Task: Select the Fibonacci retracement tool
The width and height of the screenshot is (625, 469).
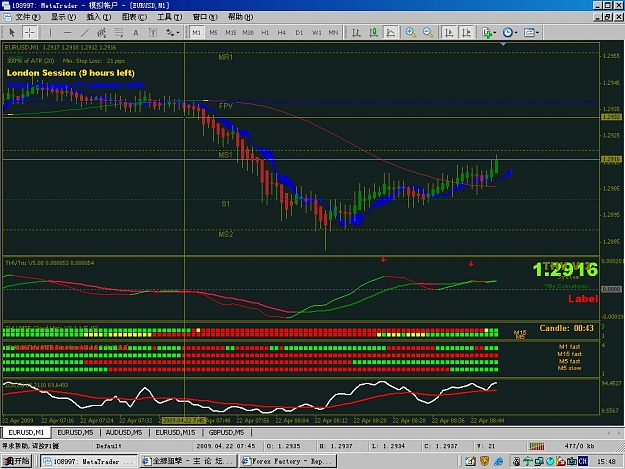Action: point(119,33)
